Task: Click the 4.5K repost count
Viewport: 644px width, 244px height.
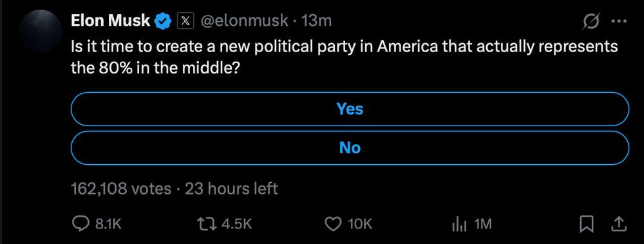Action: click(x=236, y=224)
